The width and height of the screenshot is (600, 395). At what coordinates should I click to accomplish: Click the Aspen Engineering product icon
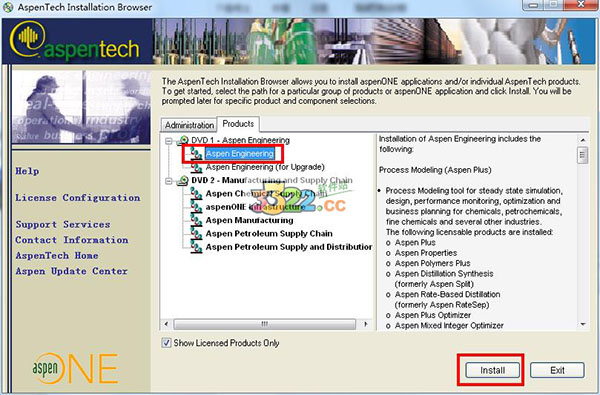pos(196,154)
